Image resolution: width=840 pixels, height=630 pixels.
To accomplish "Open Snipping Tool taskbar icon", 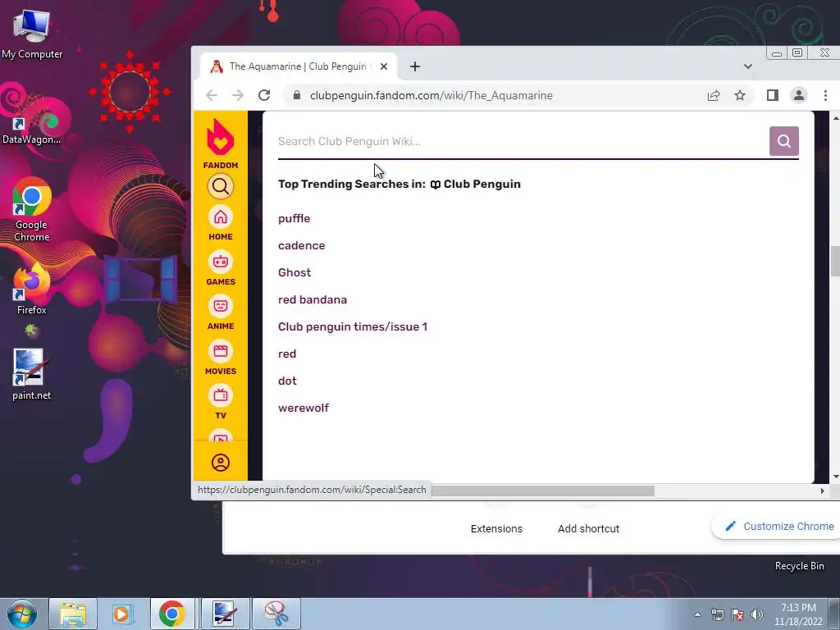I will click(x=276, y=614).
